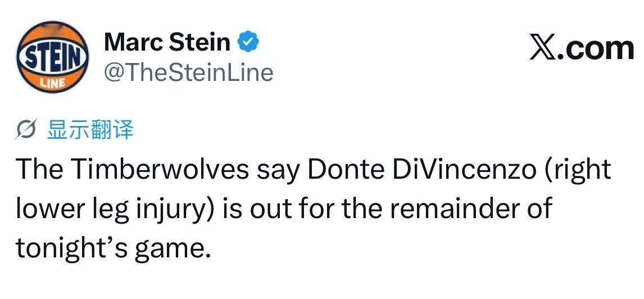The image size is (644, 299).
Task: Click the X logo in the watermark
Action: click(547, 48)
